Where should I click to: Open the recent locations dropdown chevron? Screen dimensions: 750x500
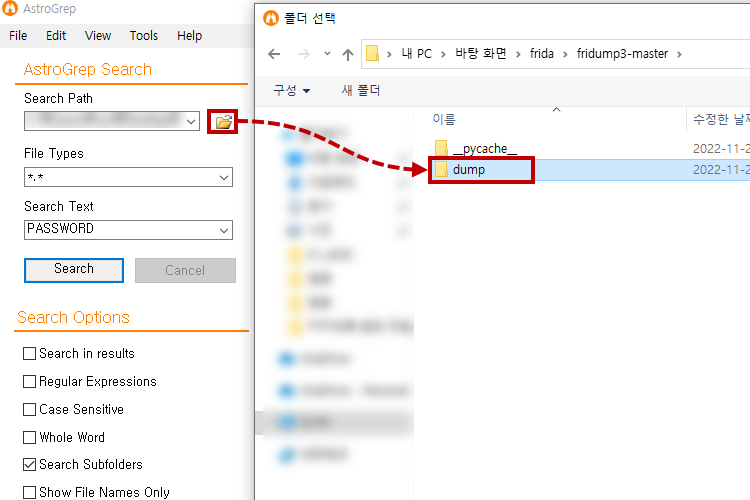(327, 54)
